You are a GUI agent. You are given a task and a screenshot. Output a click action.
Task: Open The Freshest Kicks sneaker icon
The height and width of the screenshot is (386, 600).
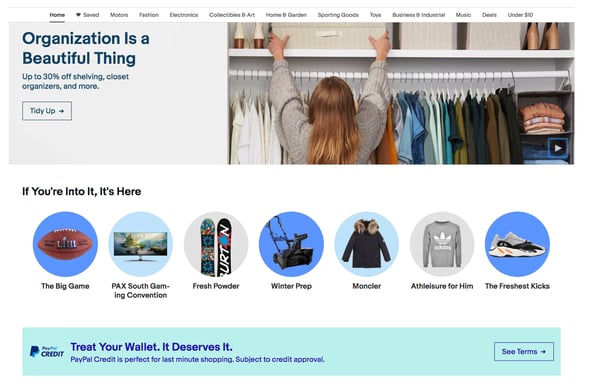click(x=517, y=244)
